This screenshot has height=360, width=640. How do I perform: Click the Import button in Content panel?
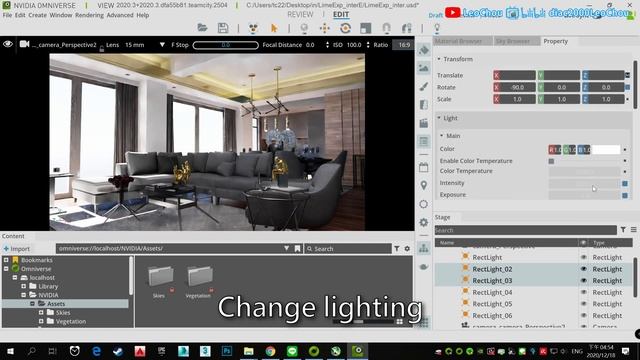coord(16,249)
